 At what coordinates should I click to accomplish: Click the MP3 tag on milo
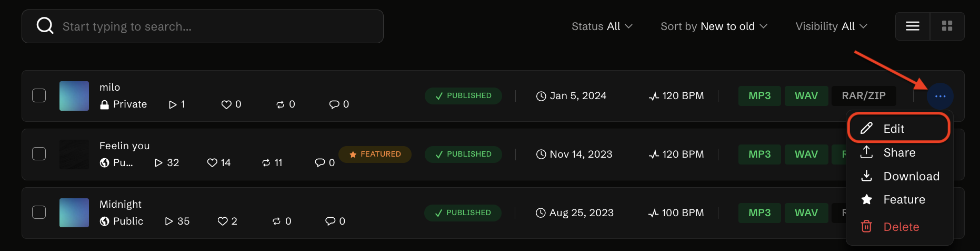pyautogui.click(x=759, y=96)
